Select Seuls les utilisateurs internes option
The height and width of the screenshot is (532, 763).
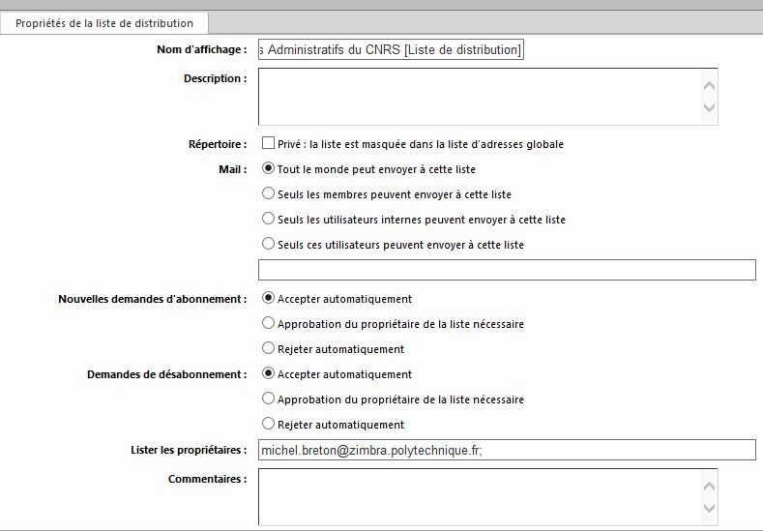click(268, 219)
